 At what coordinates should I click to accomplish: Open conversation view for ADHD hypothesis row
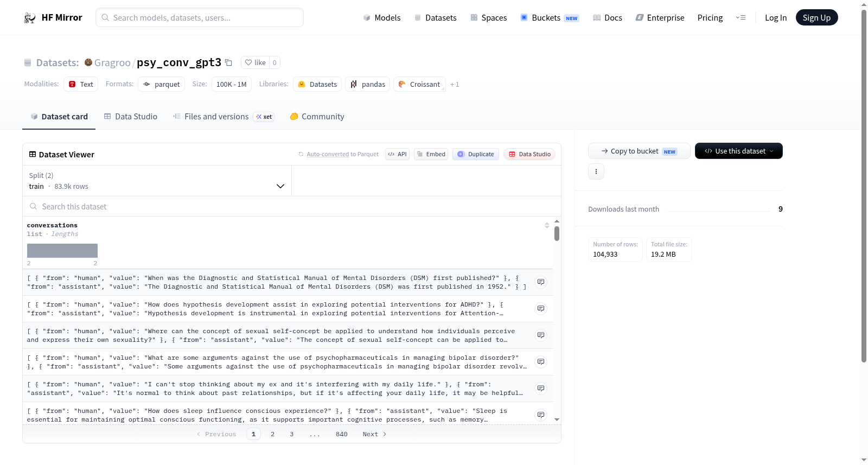[541, 308]
